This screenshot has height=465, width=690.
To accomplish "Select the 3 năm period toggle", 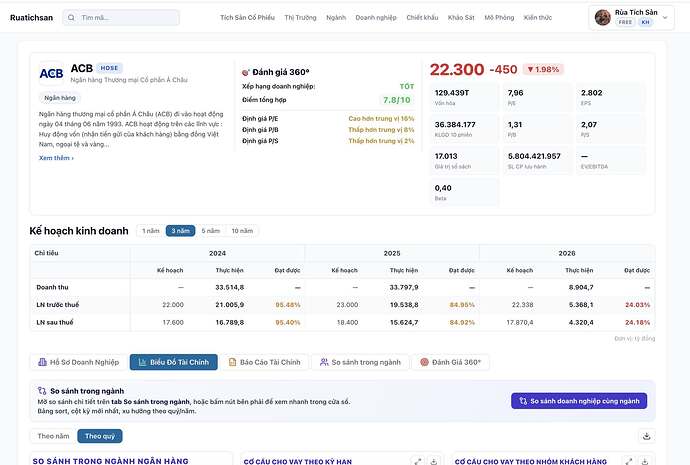I will (180, 231).
